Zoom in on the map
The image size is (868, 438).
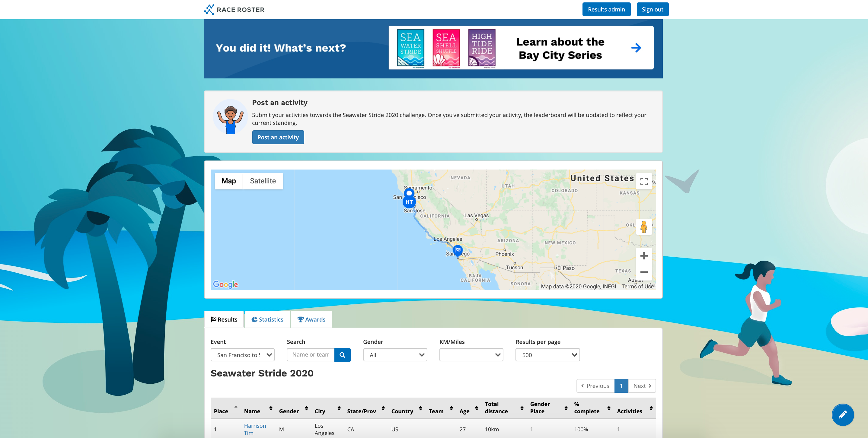643,256
